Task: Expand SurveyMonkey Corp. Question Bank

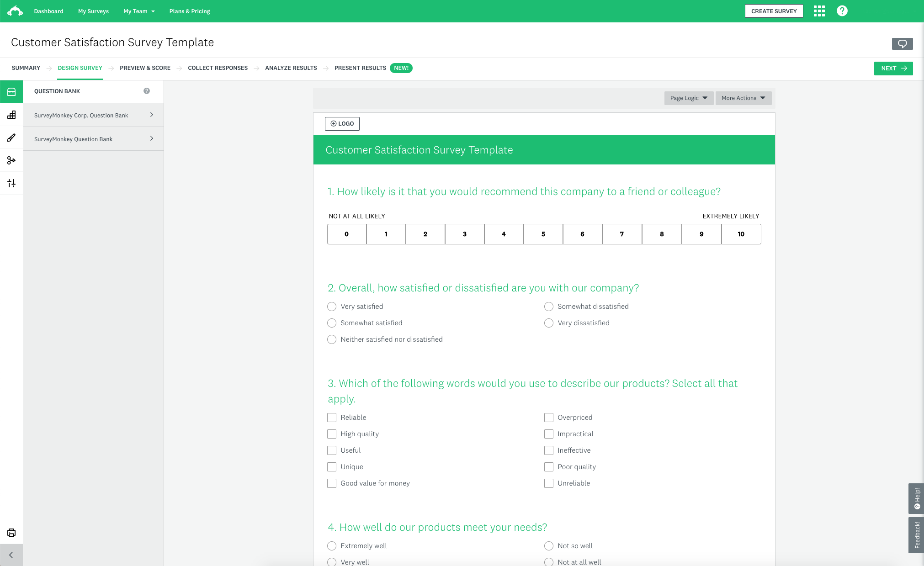Action: [152, 115]
